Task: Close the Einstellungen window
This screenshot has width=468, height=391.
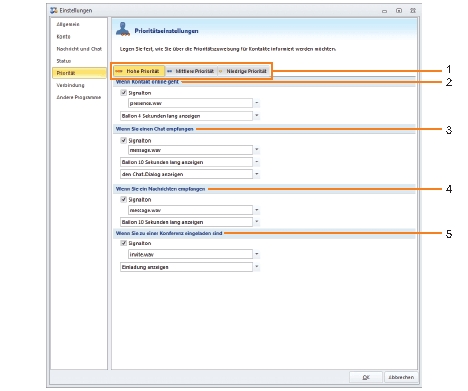Action: click(x=413, y=11)
